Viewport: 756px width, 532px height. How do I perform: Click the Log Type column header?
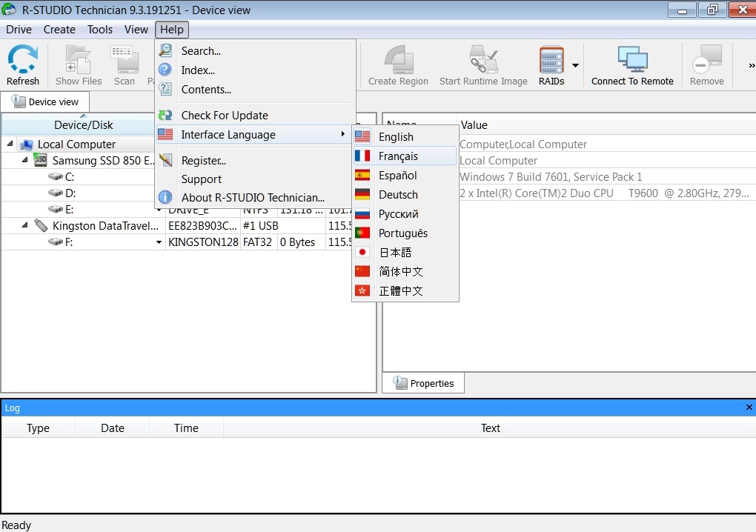[38, 428]
